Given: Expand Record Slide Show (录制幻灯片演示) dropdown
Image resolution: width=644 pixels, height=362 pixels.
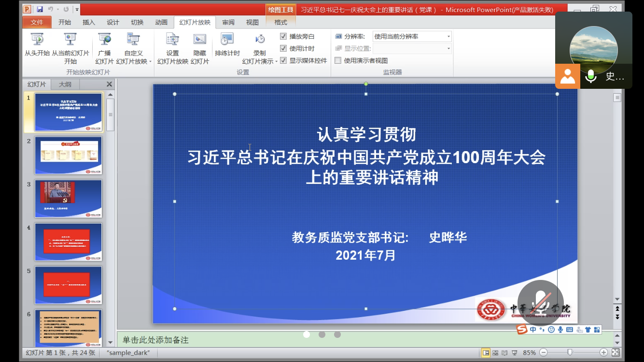Looking at the screenshot, I should click(x=260, y=57).
